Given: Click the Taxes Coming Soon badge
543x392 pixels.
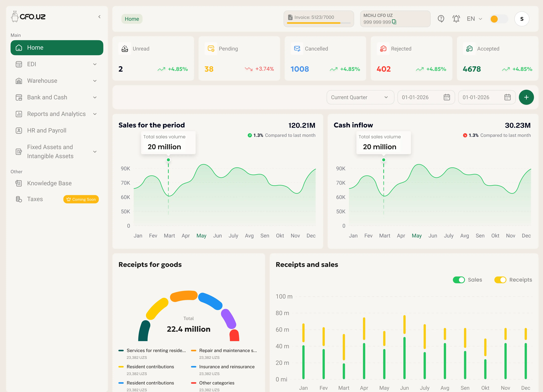Looking at the screenshot, I should pyautogui.click(x=81, y=199).
